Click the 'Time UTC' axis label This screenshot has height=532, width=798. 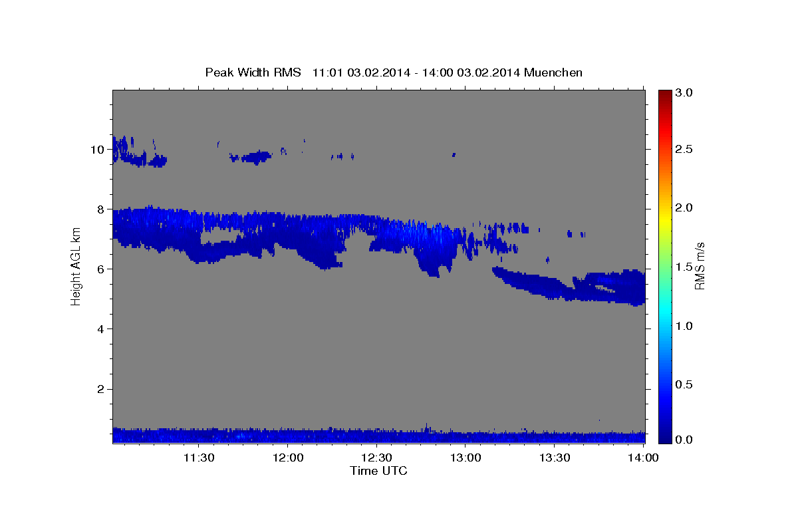(378, 471)
